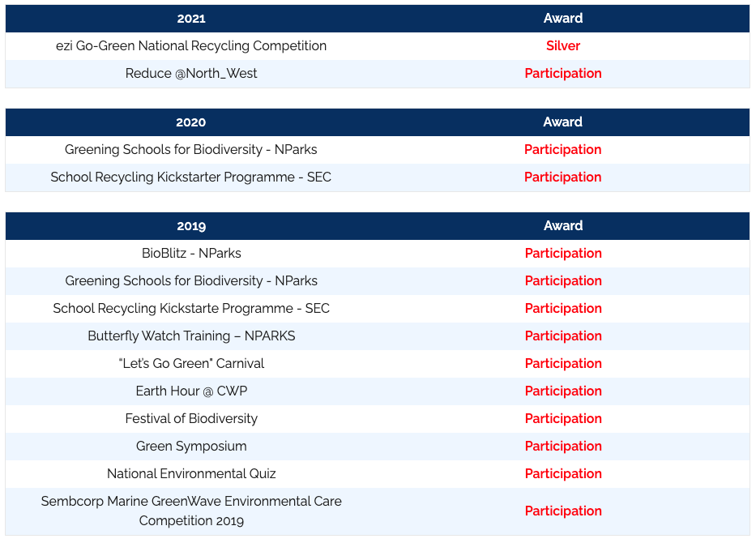756x543 pixels.
Task: Click the "Let's Go Green" Carnival entry
Action: pos(191,364)
